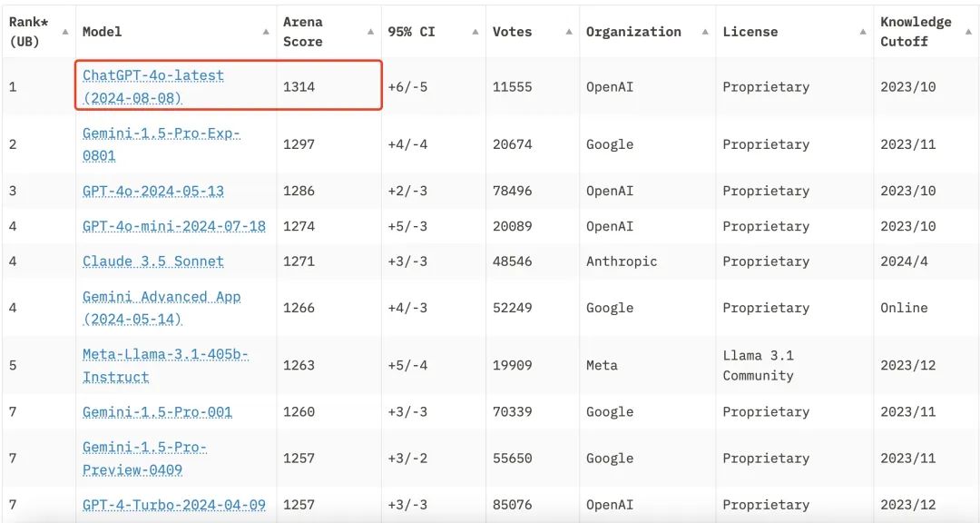Sort by Rank column arrow icon
This screenshot has width=980, height=523.
pyautogui.click(x=65, y=32)
